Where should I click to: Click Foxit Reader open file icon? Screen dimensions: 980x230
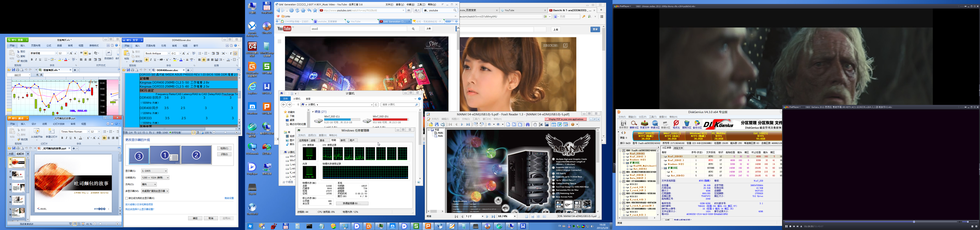(431, 125)
